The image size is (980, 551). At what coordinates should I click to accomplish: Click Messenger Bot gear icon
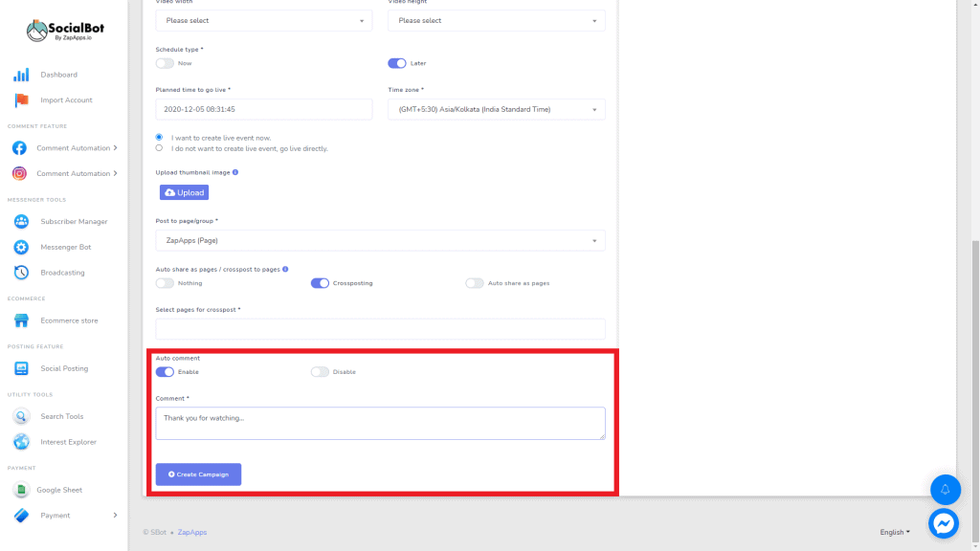21,248
